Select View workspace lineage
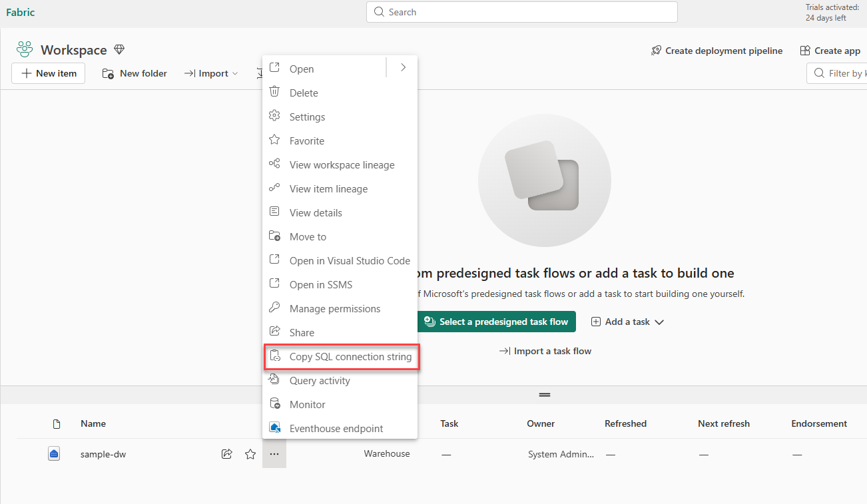The width and height of the screenshot is (867, 504). pos(340,164)
